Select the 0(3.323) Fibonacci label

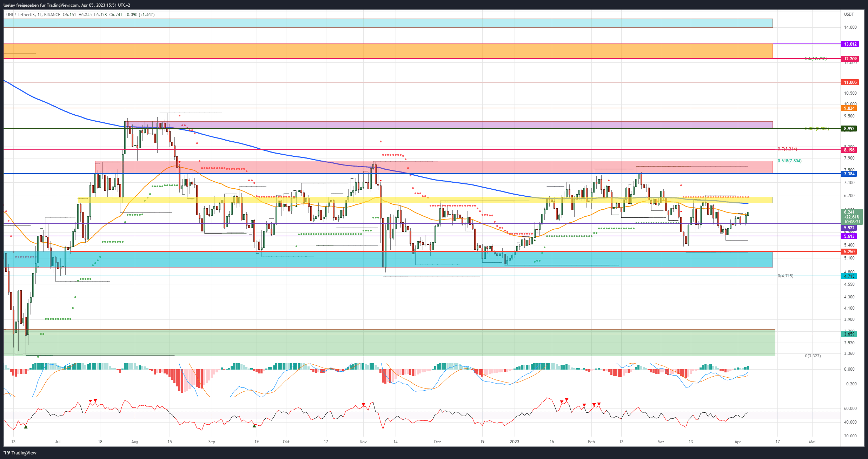coord(813,356)
